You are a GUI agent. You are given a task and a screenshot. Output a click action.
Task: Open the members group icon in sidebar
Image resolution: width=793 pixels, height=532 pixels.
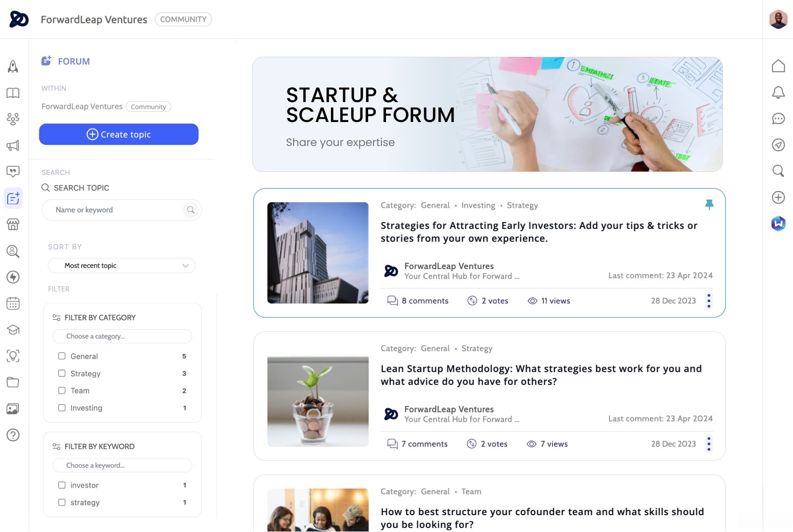(13, 119)
